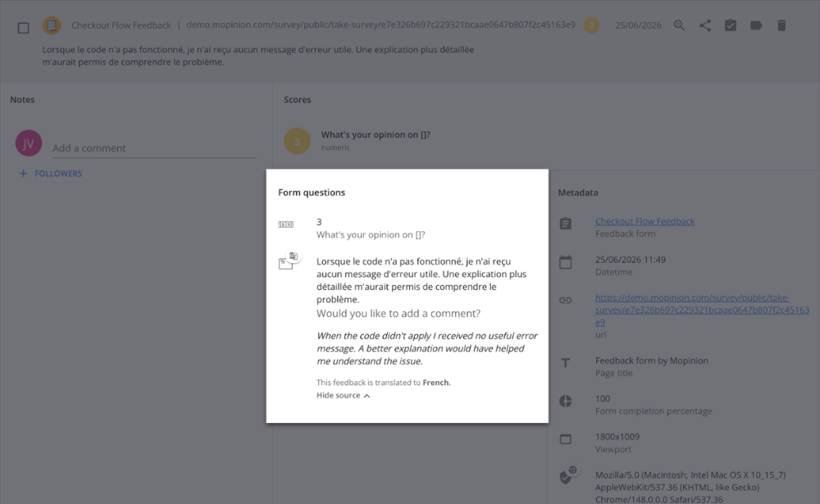Click the feedback form clipboard icon in Metadata
Image resolution: width=820 pixels, height=504 pixels.
(565, 224)
